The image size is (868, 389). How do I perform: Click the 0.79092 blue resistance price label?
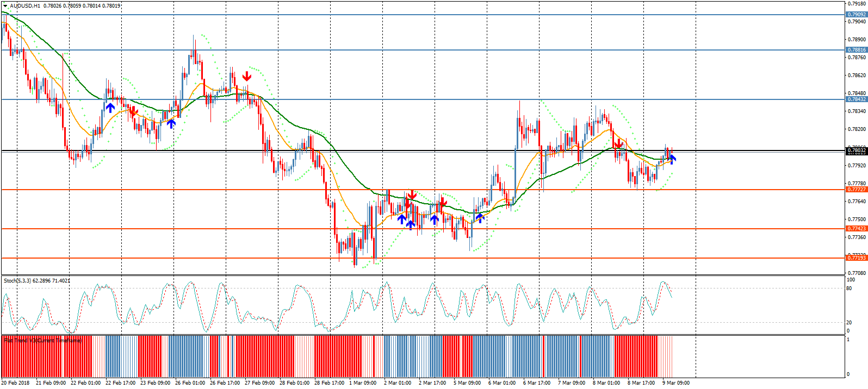856,15
